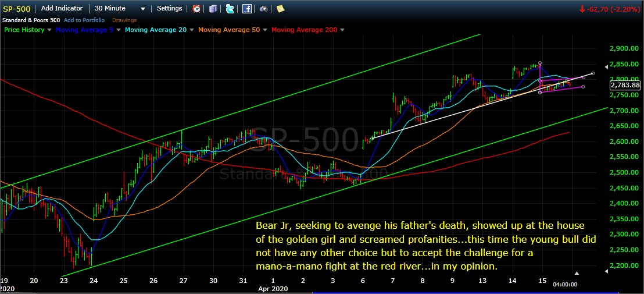Screen dimensions: 644x294
Task: Click the SP-500 ticker symbol
Action: click(x=17, y=9)
